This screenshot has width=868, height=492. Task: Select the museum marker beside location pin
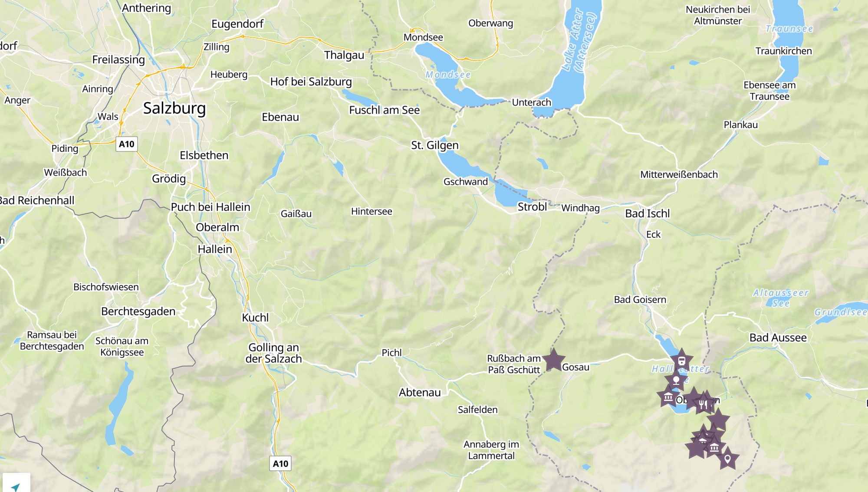(x=714, y=447)
